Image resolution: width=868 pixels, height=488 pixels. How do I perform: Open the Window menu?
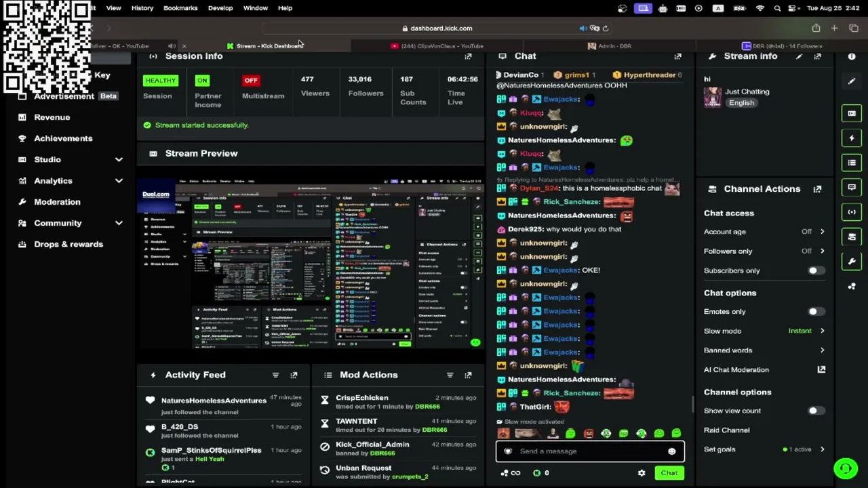point(256,8)
